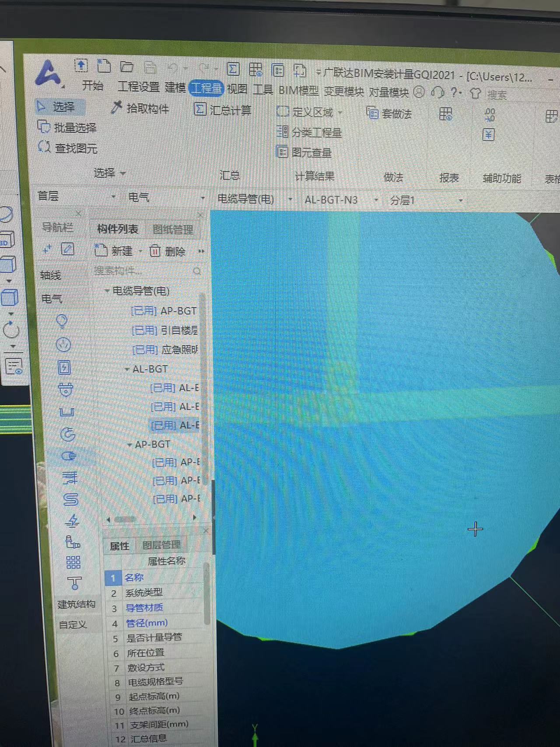Image resolution: width=560 pixels, height=747 pixels.
Task: Click the report table icon above 报表
Action: [x=445, y=114]
